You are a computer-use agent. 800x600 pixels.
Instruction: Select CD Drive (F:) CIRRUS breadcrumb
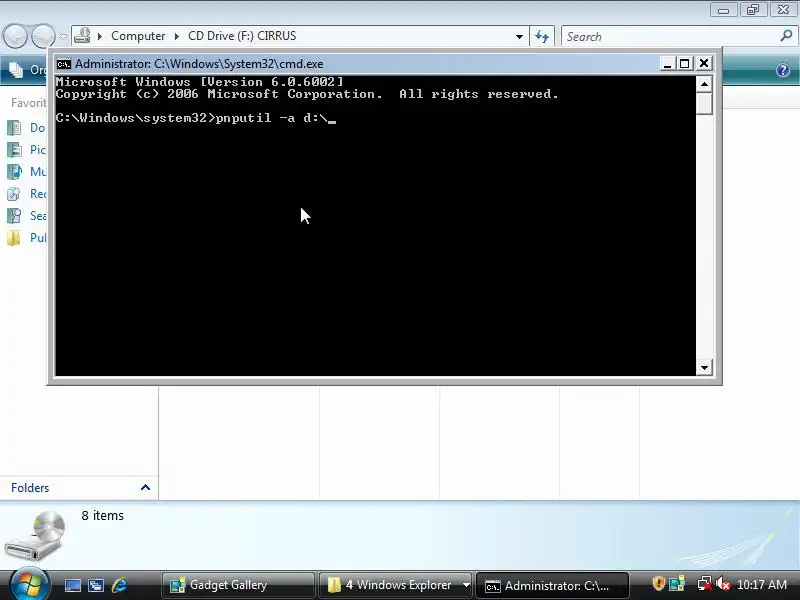click(242, 36)
